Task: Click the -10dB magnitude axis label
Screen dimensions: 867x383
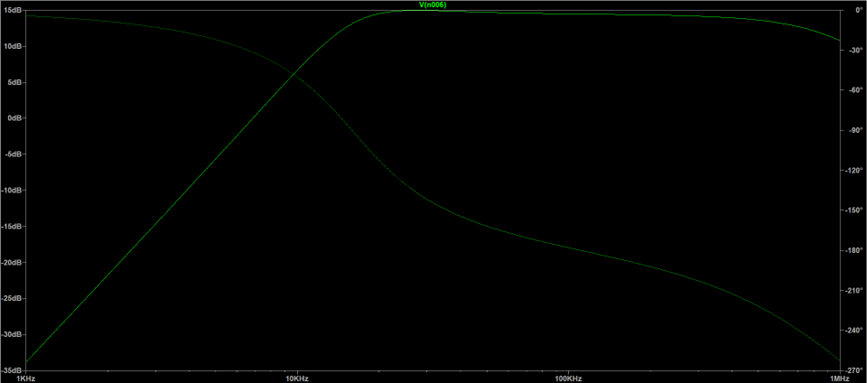Action: [x=11, y=191]
